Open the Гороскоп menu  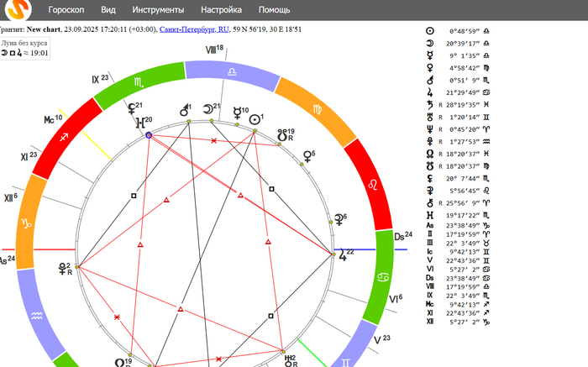(x=66, y=11)
